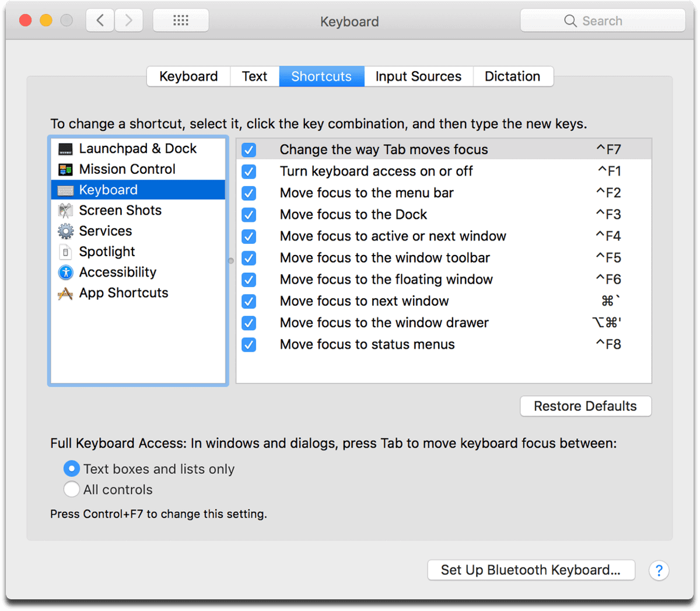Click the ⌘` shortcut value

pyautogui.click(x=611, y=301)
